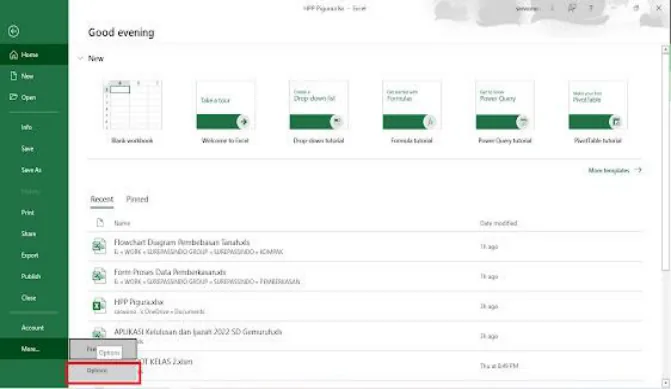Collapse the New section chevron
671x389 pixels.
pyautogui.click(x=80, y=58)
